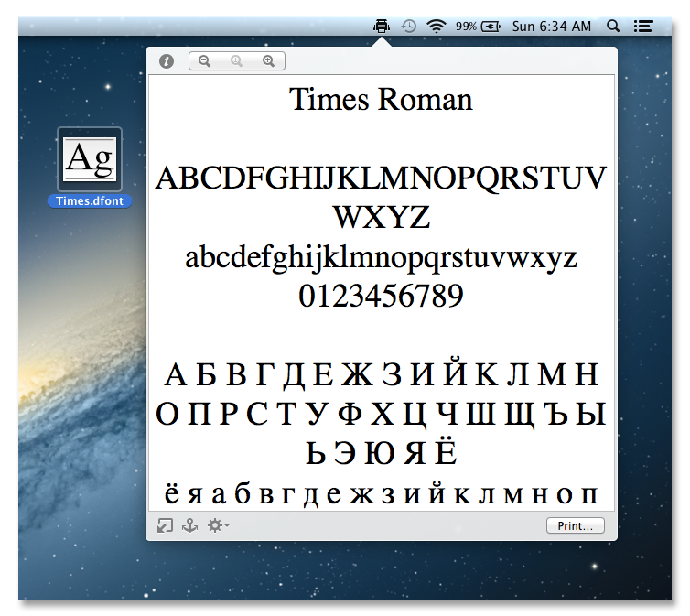690x616 pixels.
Task: Open Notification Center list icon
Action: [x=643, y=27]
